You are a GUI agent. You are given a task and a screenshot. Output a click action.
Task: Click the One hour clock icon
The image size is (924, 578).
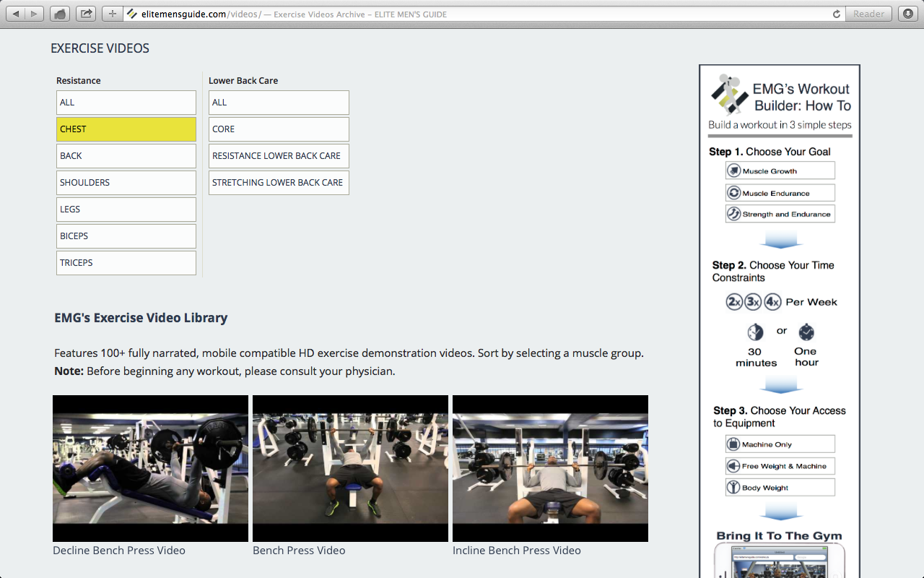point(806,332)
